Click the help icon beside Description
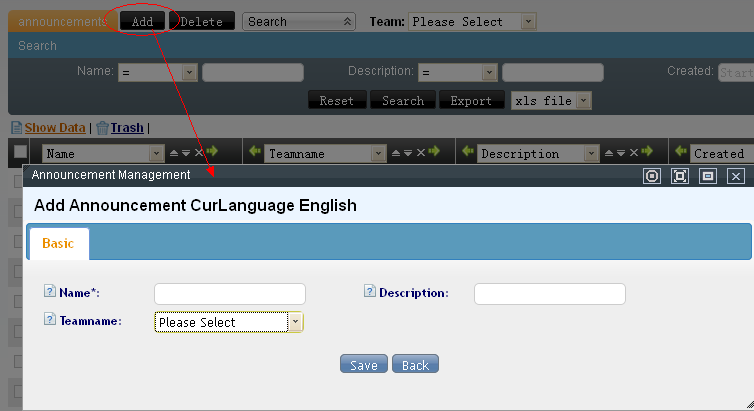The height and width of the screenshot is (411, 754). 370,292
